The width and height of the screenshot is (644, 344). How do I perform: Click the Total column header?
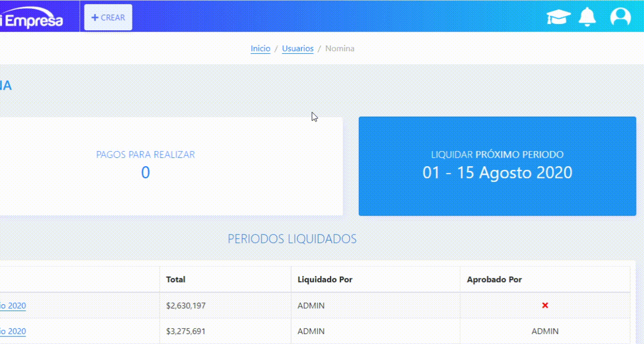tap(176, 279)
